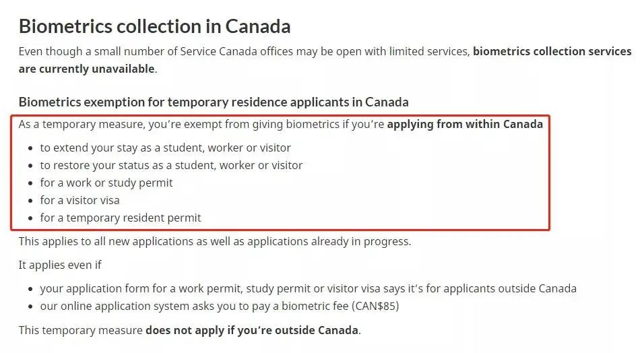Viewport: 644px width, 353px height.
Task: Click bullet 'for a visitor visa'
Action: click(x=79, y=201)
